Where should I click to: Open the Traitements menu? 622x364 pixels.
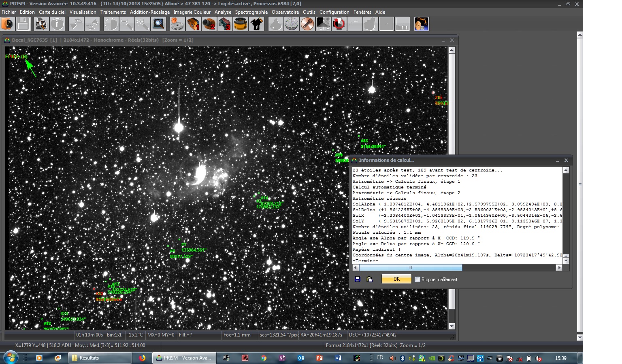coord(113,12)
